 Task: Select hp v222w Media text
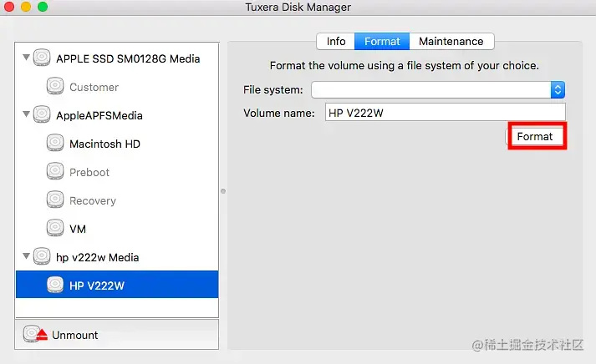pyautogui.click(x=97, y=257)
